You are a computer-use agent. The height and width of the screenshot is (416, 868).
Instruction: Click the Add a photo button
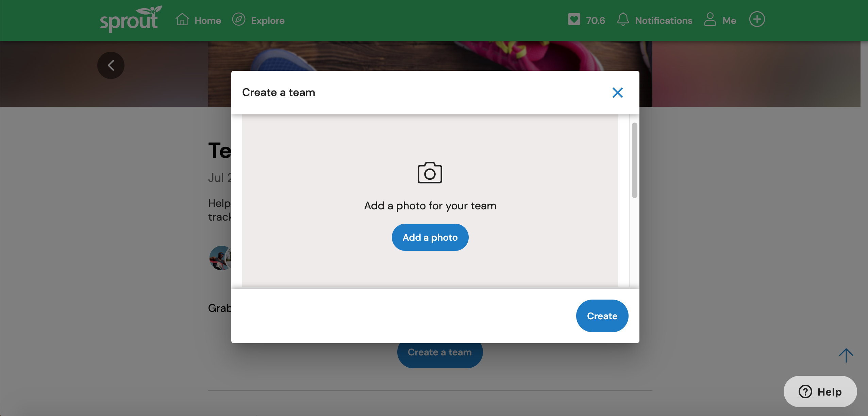(430, 237)
